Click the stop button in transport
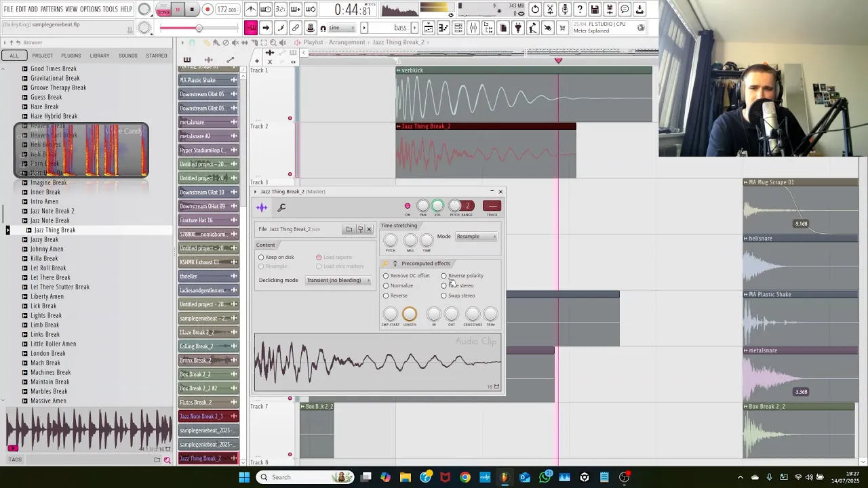 click(x=192, y=9)
